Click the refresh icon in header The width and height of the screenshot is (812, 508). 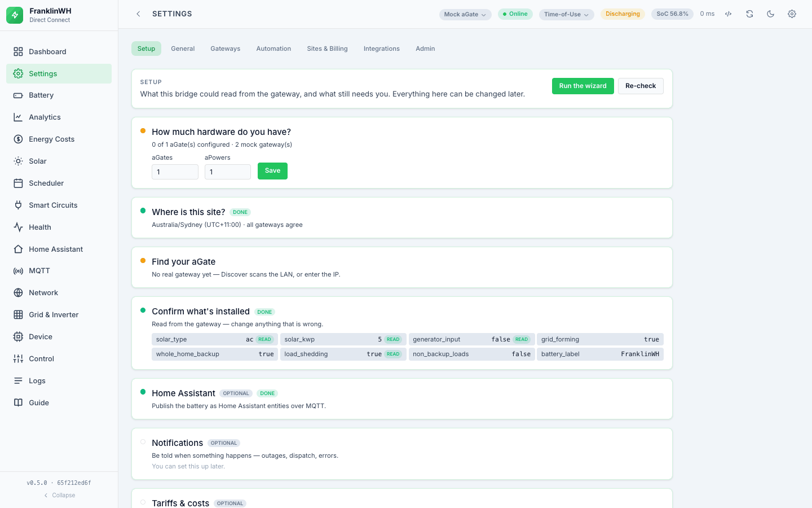pos(749,14)
